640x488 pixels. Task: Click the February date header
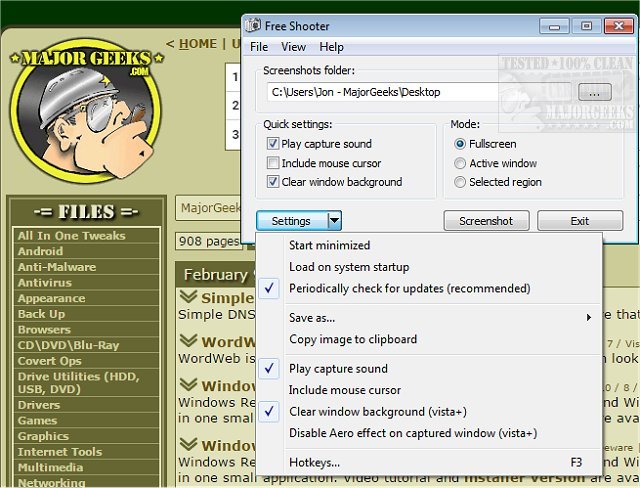click(x=215, y=274)
